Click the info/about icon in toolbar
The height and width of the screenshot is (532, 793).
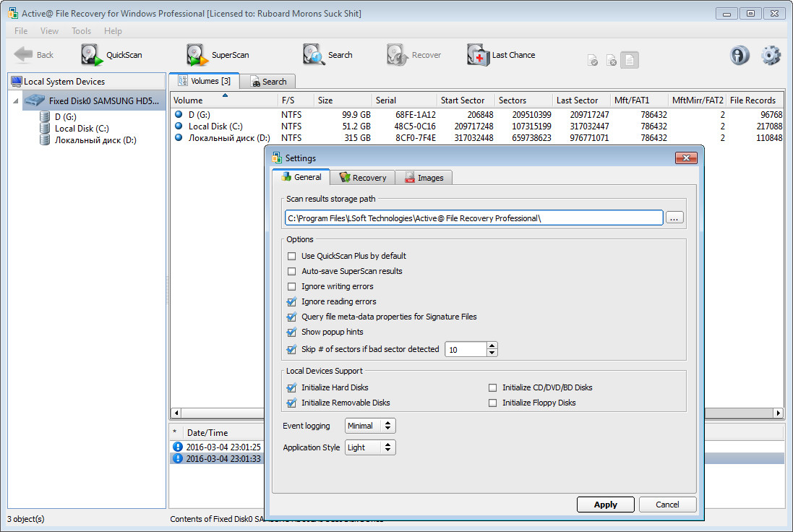click(740, 55)
